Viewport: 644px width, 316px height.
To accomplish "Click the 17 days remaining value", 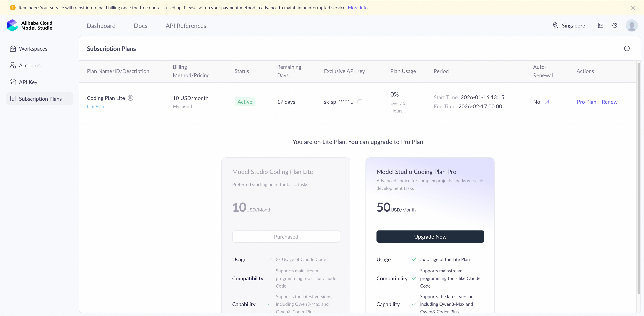I will 286,102.
